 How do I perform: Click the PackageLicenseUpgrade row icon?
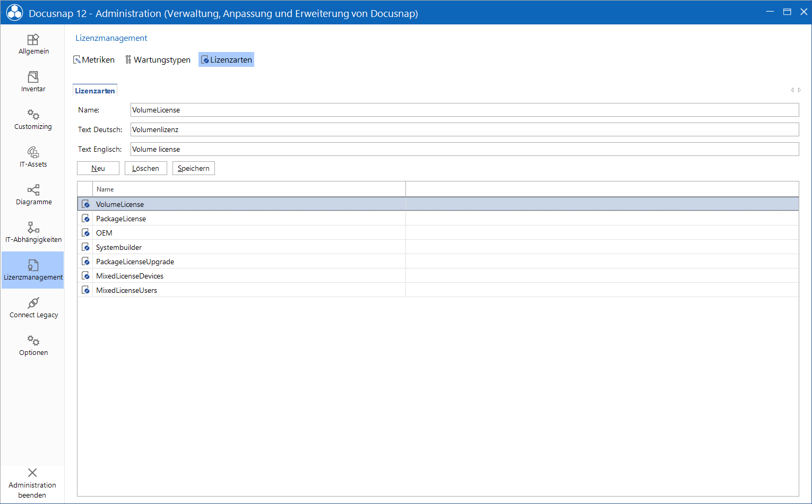[85, 261]
